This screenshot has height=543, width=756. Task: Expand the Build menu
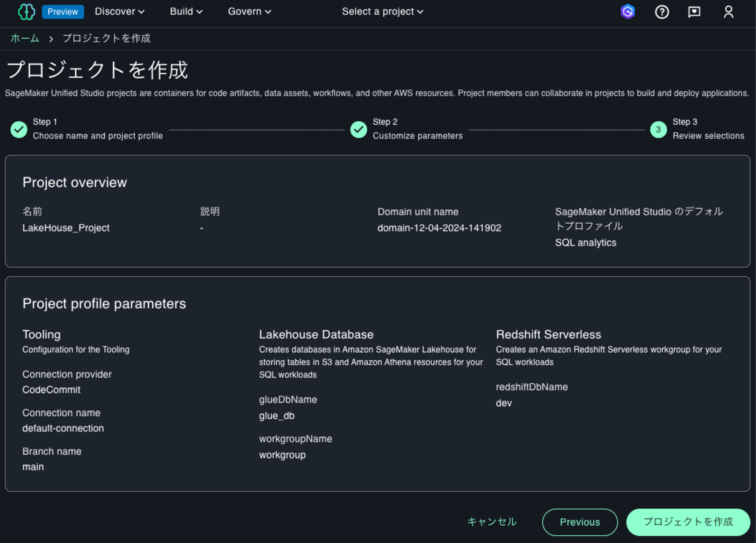pos(186,12)
